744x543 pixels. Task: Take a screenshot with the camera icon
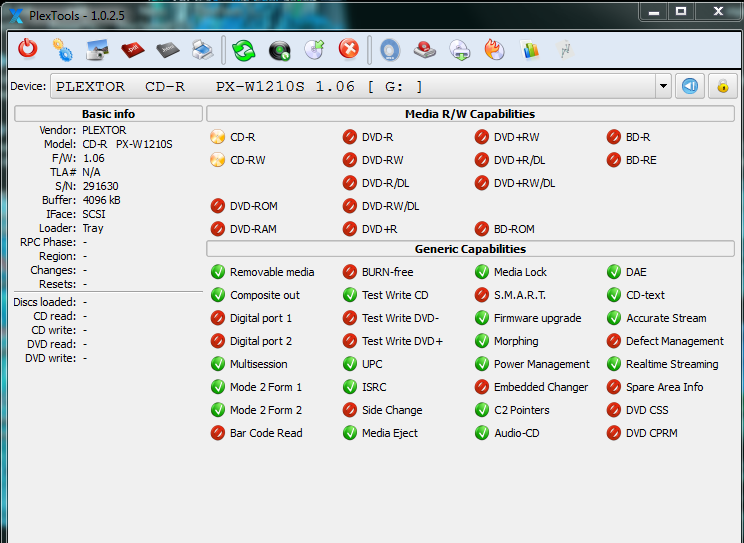pyautogui.click(x=97, y=49)
